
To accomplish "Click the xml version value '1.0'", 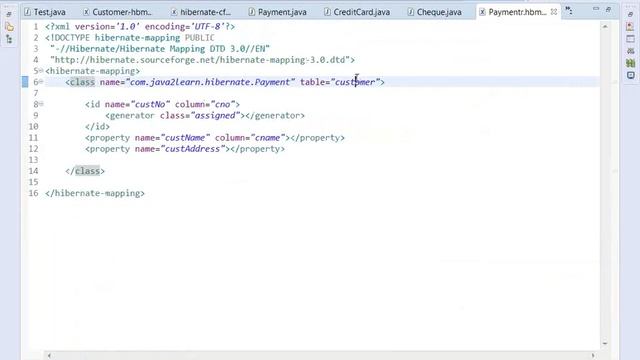I will point(128,27).
